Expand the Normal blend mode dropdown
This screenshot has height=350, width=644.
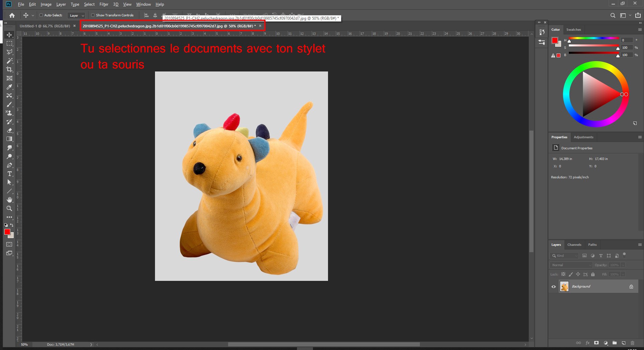(571, 265)
